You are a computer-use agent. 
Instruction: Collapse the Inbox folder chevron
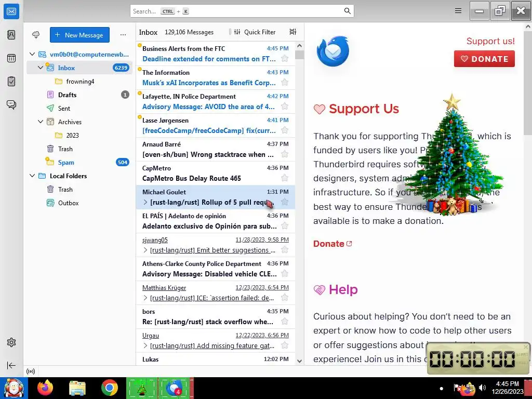coord(41,68)
